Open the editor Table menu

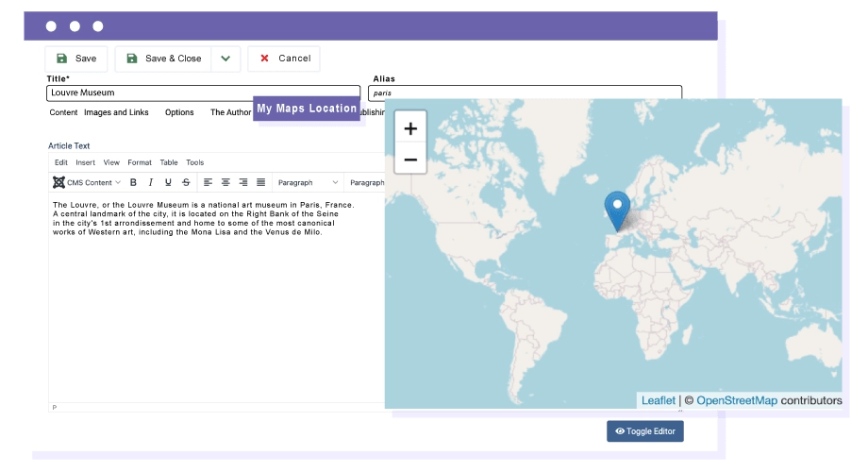click(169, 162)
